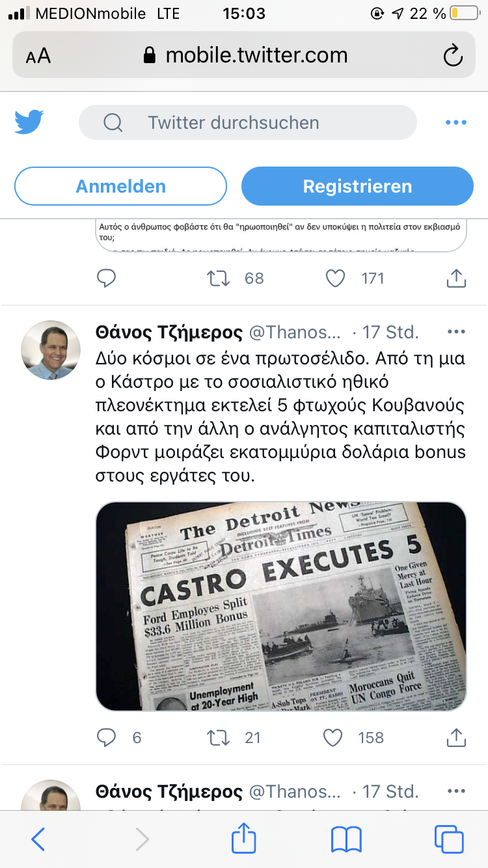Reload page with Safari refresh icon

click(x=453, y=55)
